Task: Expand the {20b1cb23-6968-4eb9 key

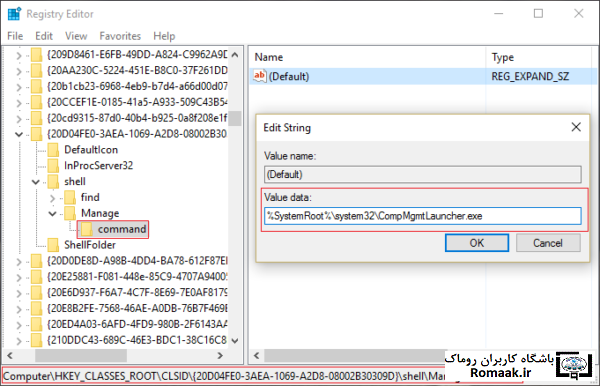Action: pos(18,87)
